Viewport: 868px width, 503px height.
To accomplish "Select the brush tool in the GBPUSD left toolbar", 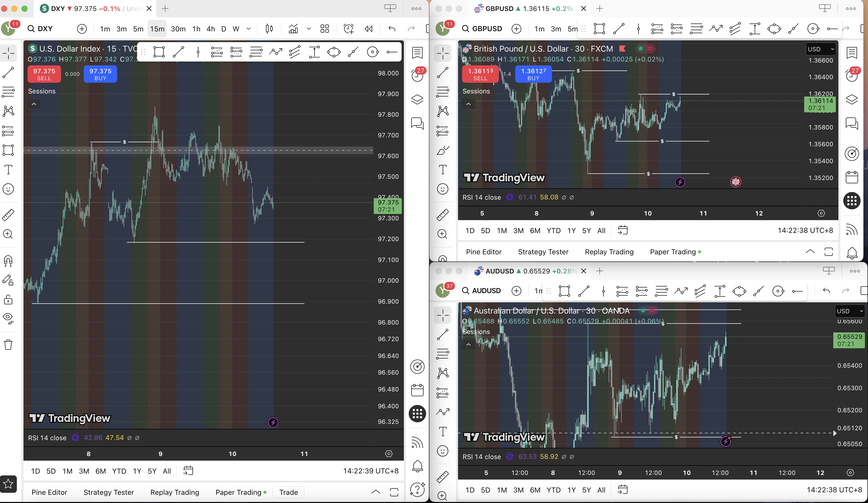I will coord(443,151).
